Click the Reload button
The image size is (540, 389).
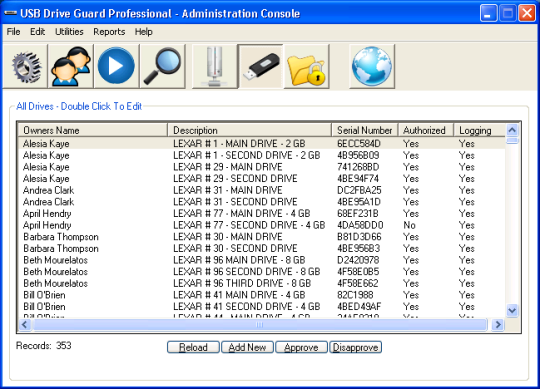(x=193, y=347)
